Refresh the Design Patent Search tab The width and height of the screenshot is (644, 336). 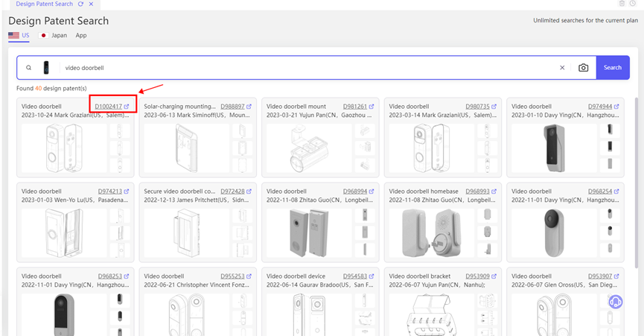click(80, 4)
